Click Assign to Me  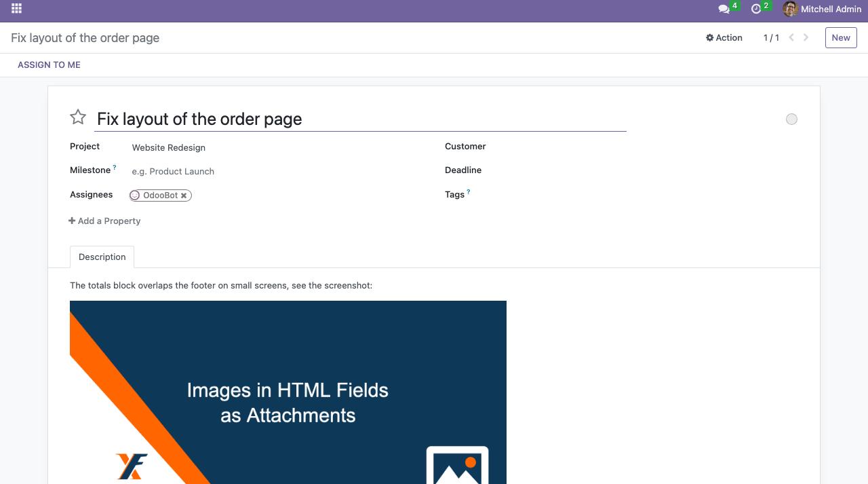[49, 65]
